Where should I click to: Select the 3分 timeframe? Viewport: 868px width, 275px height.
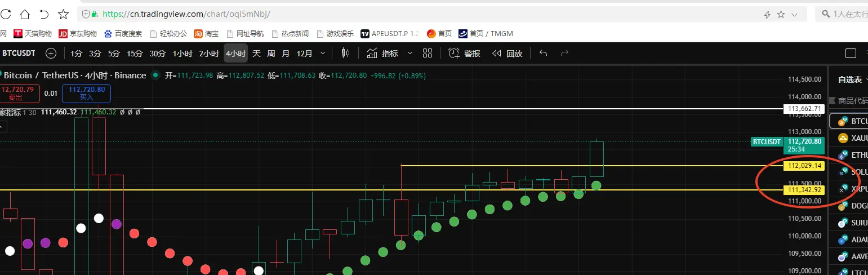pyautogui.click(x=95, y=54)
